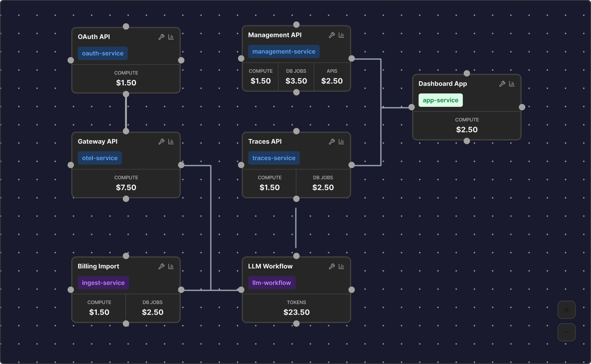Select the oauth-service tag
This screenshot has height=364, width=591.
click(103, 53)
